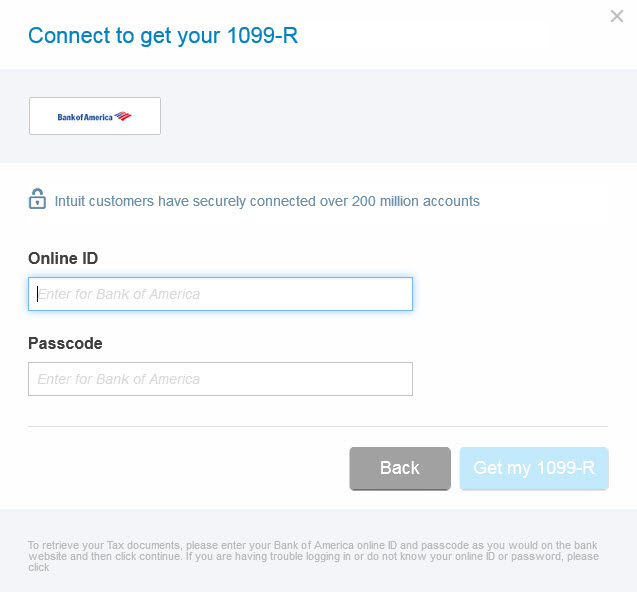Click the Bank of America wordmark text
The image size is (637, 592).
pyautogui.click(x=85, y=117)
